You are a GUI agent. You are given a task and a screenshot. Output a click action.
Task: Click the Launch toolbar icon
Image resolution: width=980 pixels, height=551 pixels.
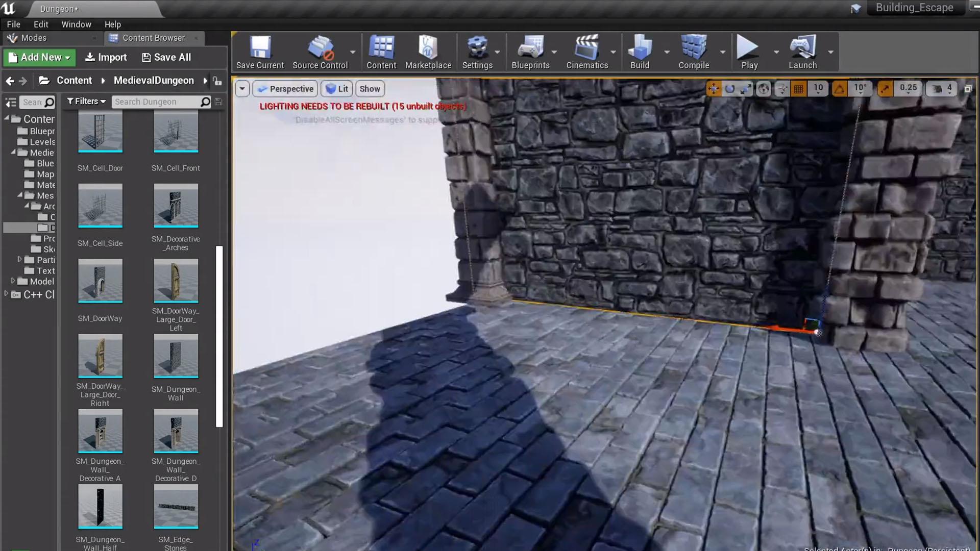(x=802, y=52)
